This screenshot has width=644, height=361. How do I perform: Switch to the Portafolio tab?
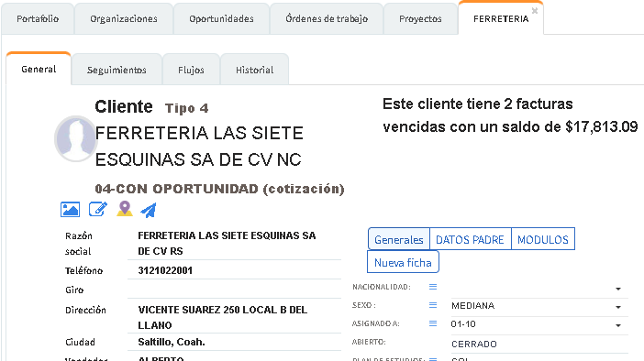pyautogui.click(x=38, y=19)
